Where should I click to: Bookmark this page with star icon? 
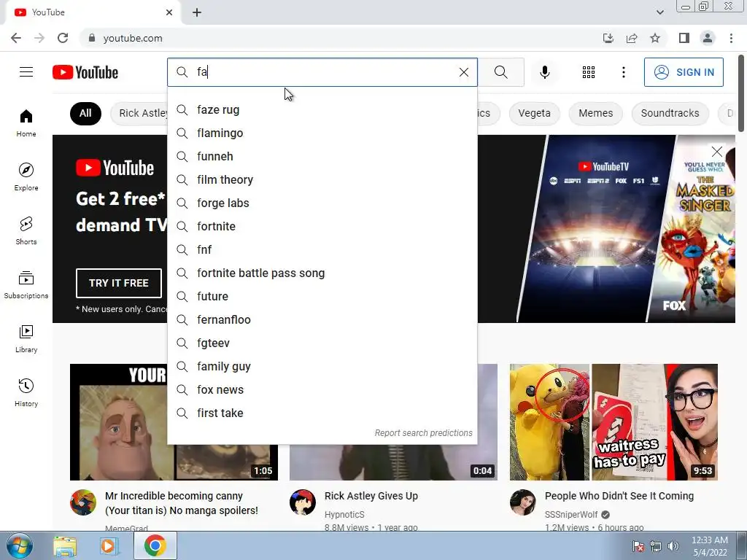655,38
